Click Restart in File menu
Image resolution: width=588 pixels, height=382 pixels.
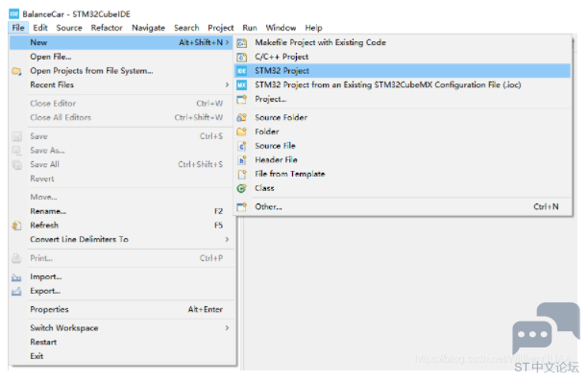[x=121, y=343]
